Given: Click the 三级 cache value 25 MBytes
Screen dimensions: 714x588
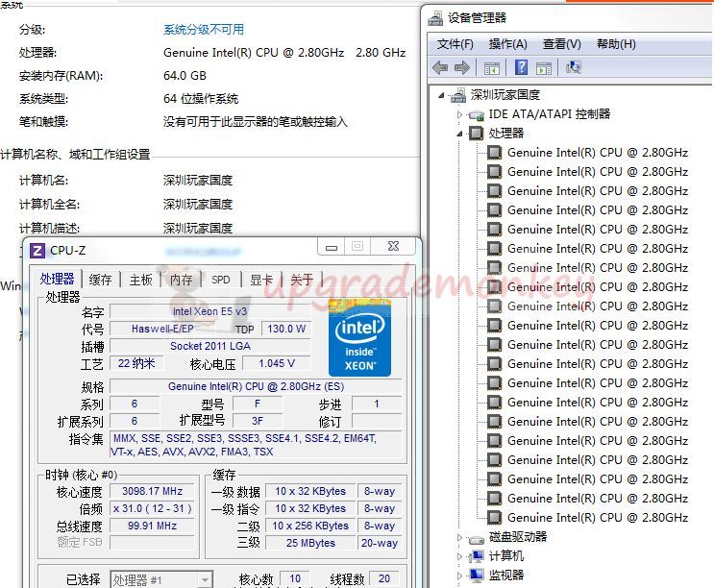Looking at the screenshot, I should point(310,543).
